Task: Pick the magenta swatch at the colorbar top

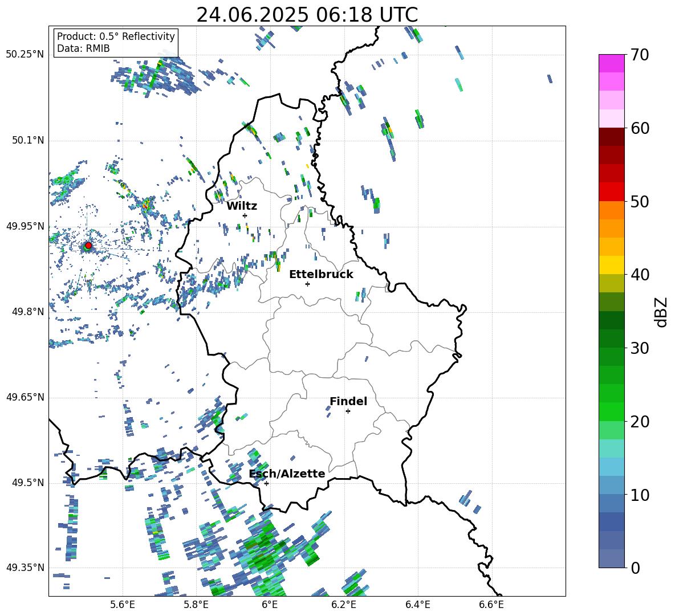Action: [611, 64]
